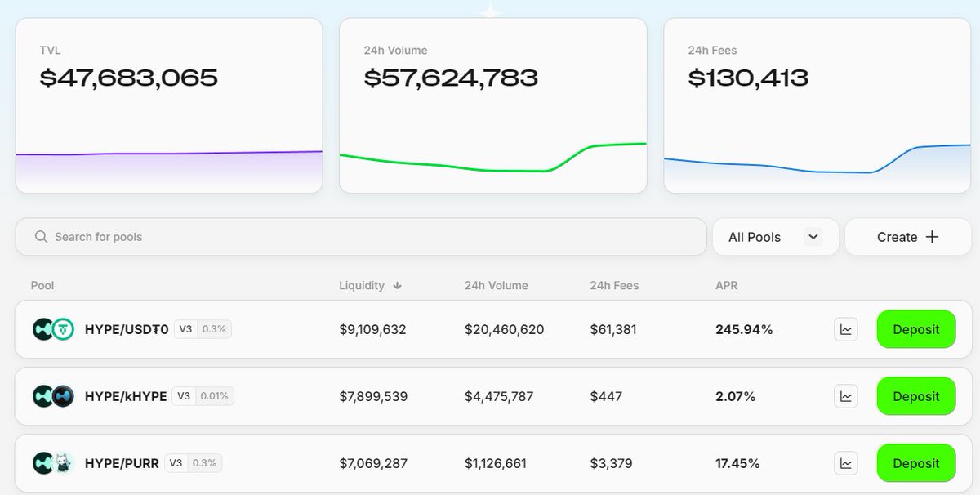Click the purple TVL chart line
The height and width of the screenshot is (495, 980).
click(x=169, y=153)
